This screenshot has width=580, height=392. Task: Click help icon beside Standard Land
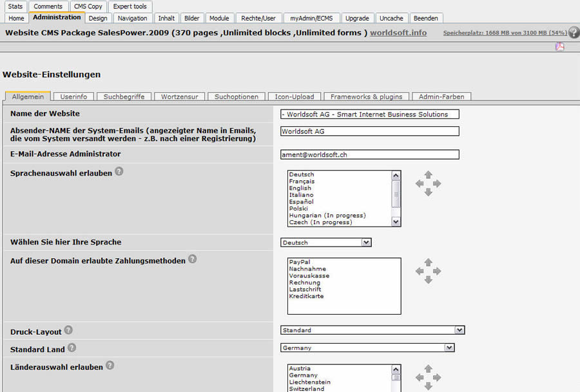point(72,348)
